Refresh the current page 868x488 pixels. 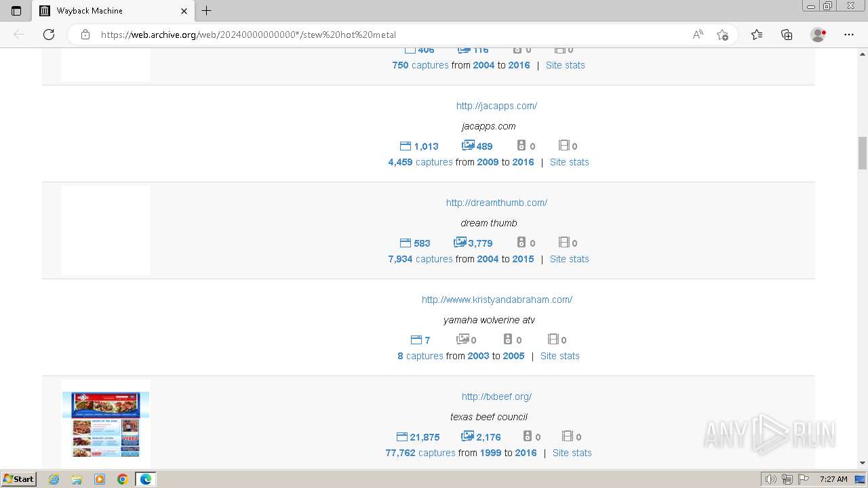point(49,35)
